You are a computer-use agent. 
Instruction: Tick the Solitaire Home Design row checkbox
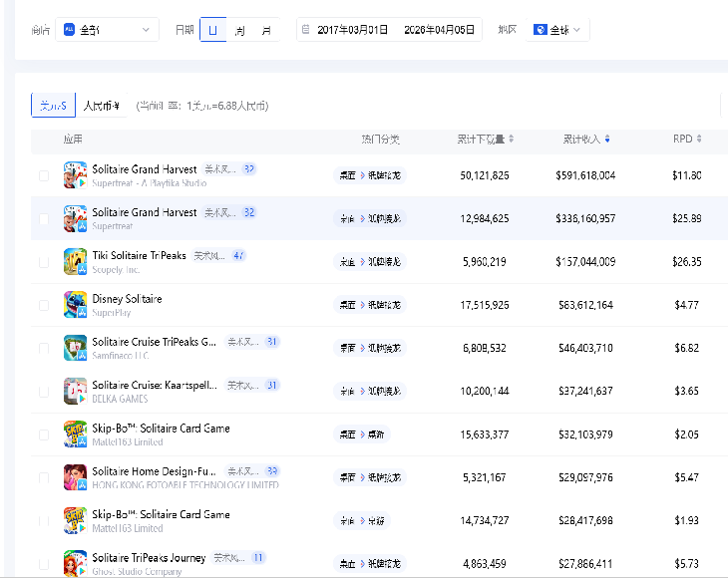point(43,478)
